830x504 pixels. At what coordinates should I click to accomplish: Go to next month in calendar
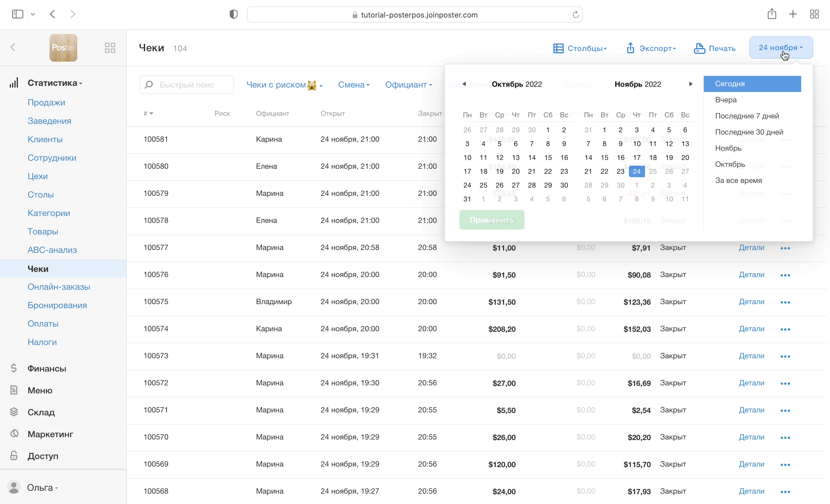691,84
